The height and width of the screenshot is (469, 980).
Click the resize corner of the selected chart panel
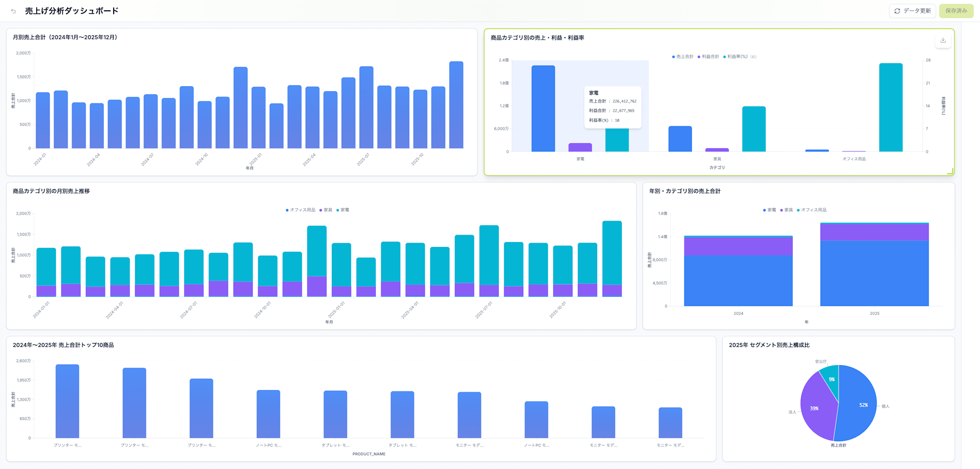click(951, 171)
